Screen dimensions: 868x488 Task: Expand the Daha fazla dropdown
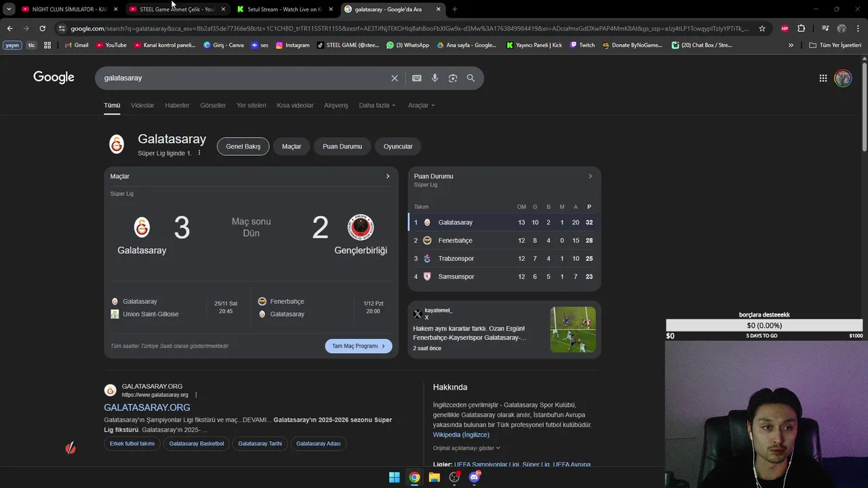pyautogui.click(x=377, y=106)
